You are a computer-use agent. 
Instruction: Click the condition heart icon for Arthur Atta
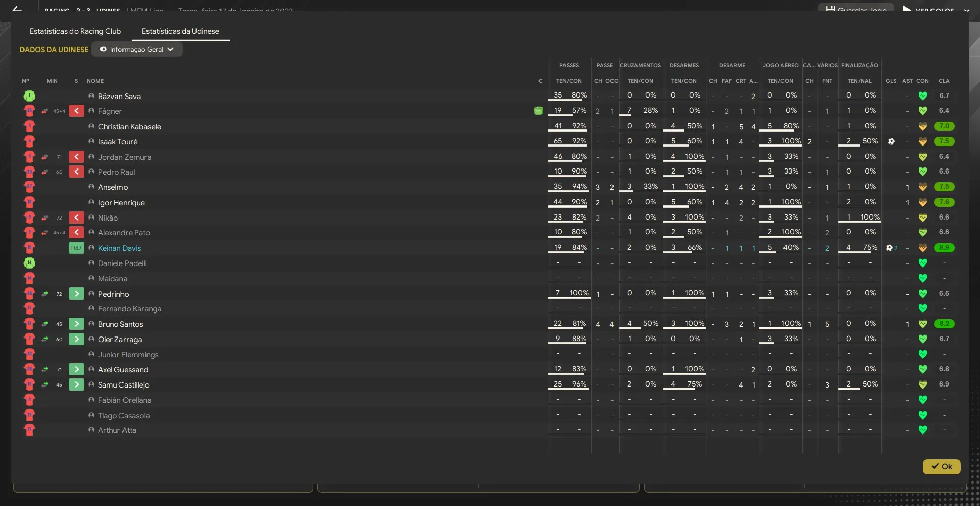[923, 430]
